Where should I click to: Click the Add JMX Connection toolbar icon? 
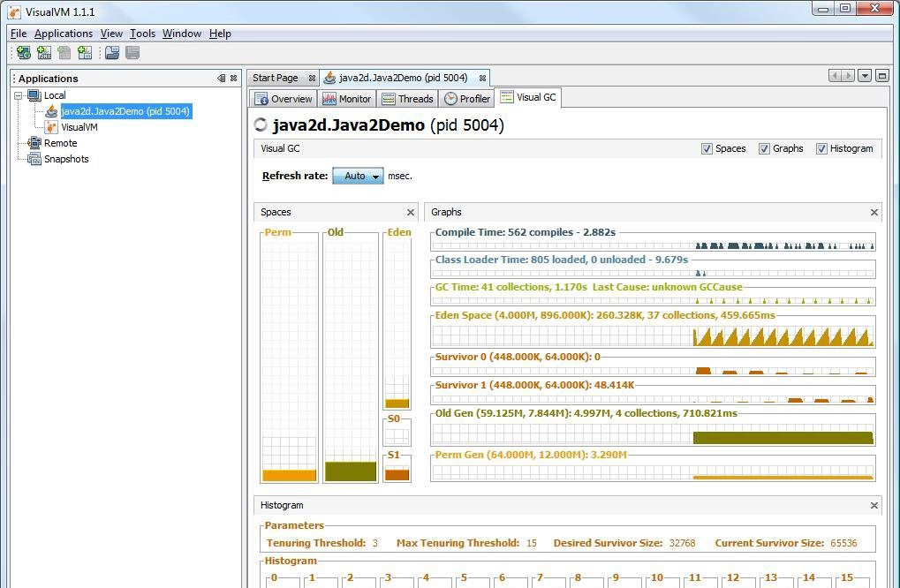pyautogui.click(x=43, y=53)
